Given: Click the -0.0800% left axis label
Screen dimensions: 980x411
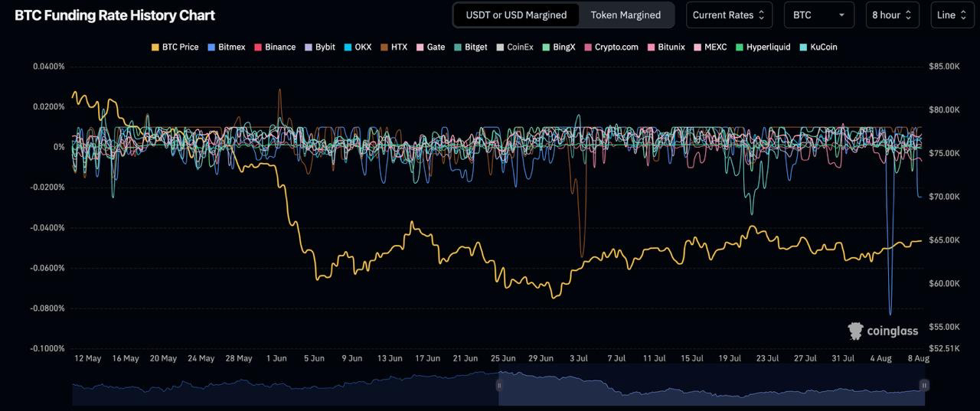Looking at the screenshot, I should coord(47,308).
